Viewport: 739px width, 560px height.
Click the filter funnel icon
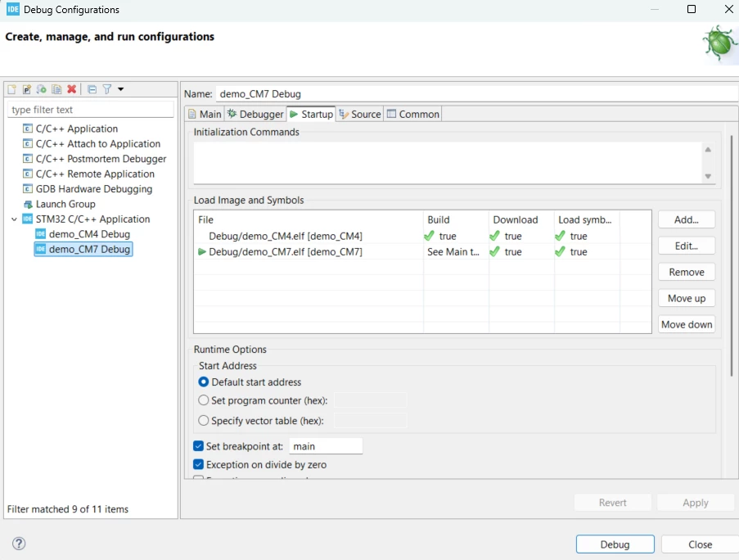coord(107,89)
